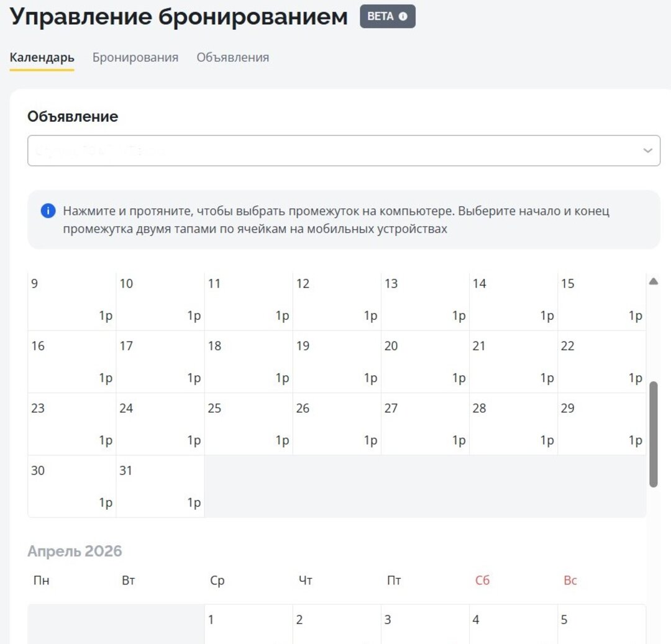Select the 29th date cell
The image size is (671, 644).
coord(601,424)
